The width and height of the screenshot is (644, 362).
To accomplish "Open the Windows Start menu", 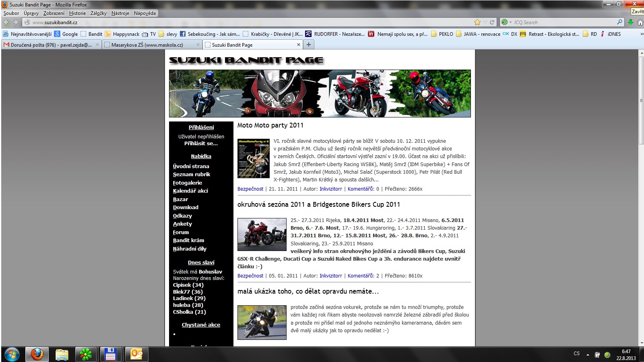I will click(12, 354).
